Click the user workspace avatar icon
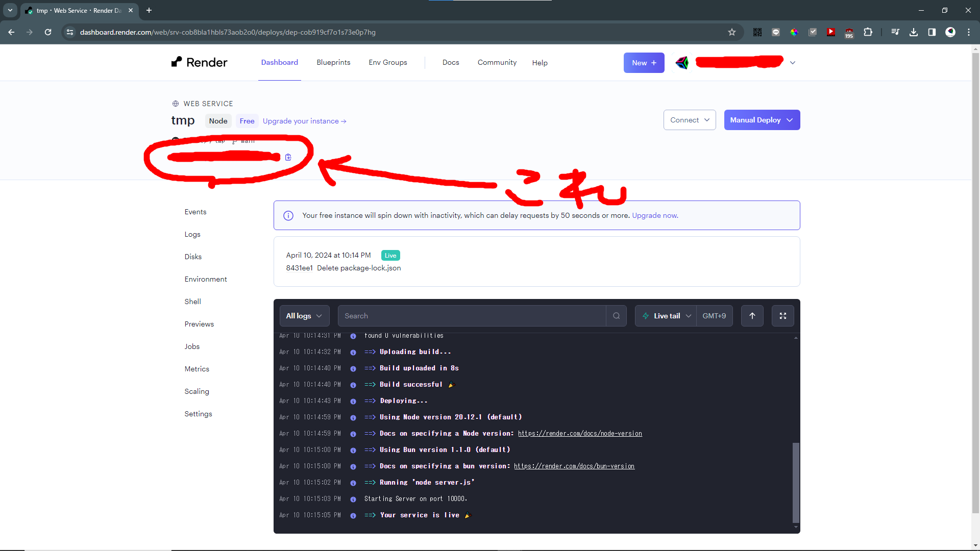Viewport: 980px width, 551px height. (x=682, y=63)
